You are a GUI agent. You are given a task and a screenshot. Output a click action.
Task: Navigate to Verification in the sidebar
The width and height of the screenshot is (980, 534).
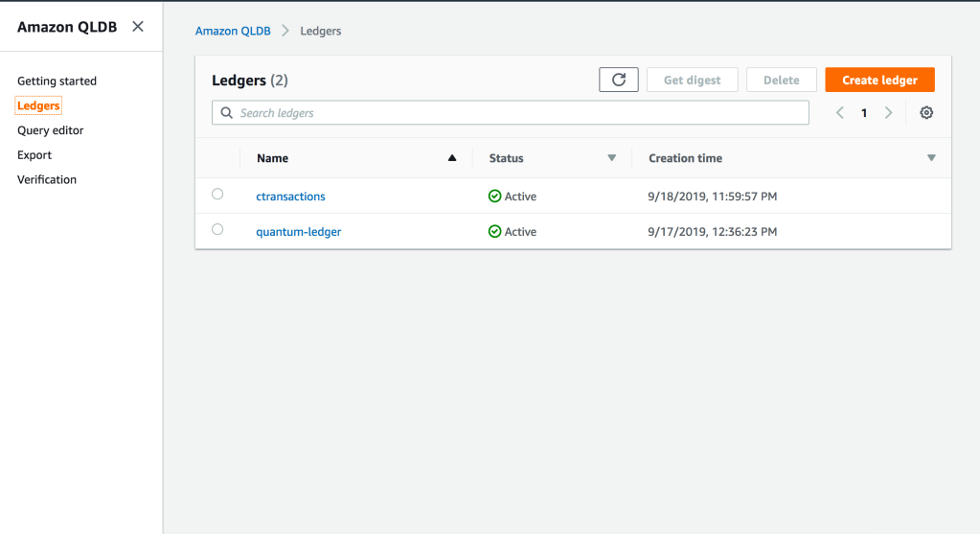tap(47, 179)
